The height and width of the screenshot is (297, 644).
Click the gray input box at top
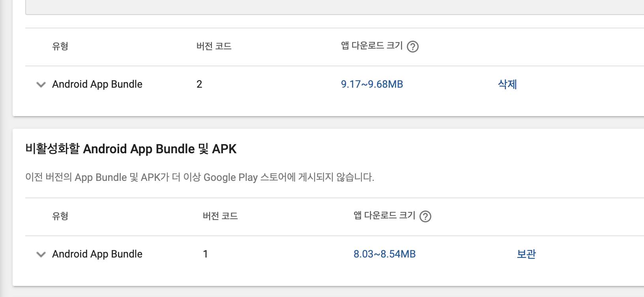tap(335, 7)
